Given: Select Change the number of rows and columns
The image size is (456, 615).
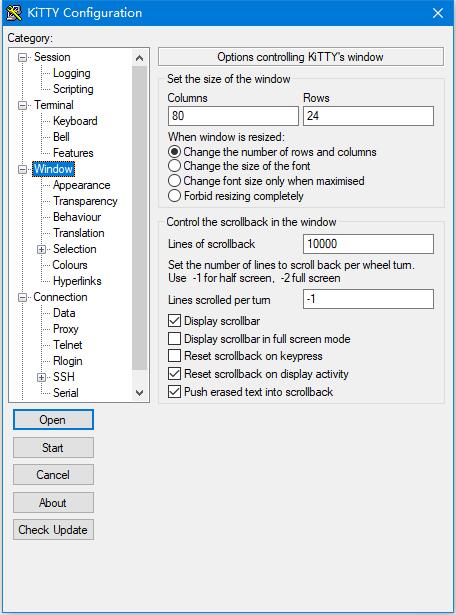Looking at the screenshot, I should (272, 152).
